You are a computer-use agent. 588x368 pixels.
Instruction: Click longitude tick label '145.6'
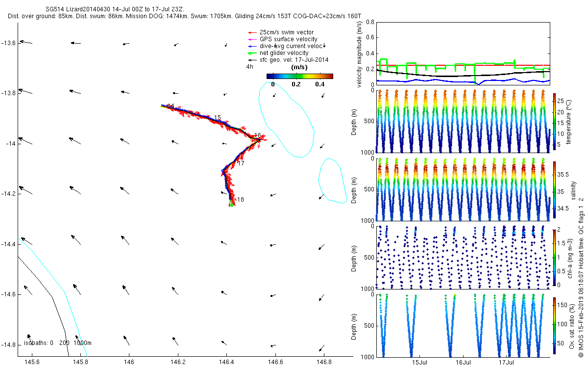click(32, 362)
